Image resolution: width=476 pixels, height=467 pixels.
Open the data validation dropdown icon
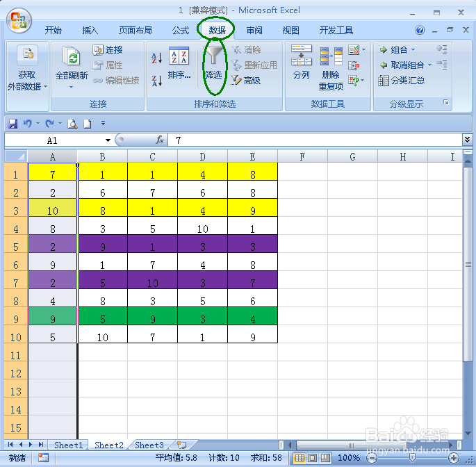(x=357, y=49)
